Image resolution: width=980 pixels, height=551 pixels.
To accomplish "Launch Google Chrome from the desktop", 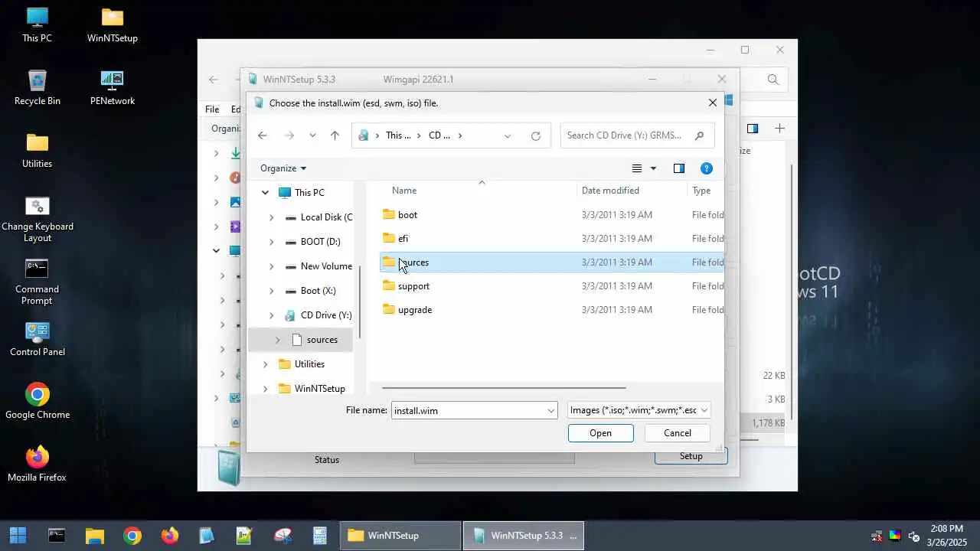I will click(37, 402).
